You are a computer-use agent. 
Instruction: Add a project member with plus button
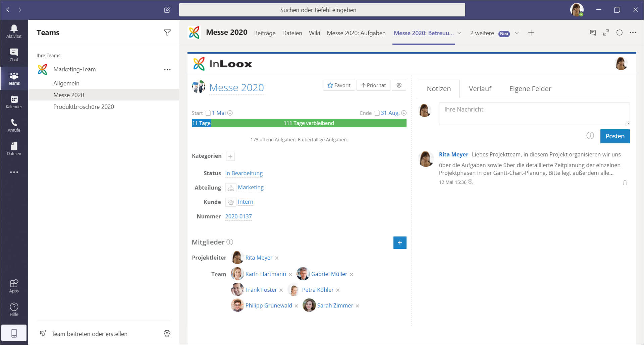pos(400,243)
